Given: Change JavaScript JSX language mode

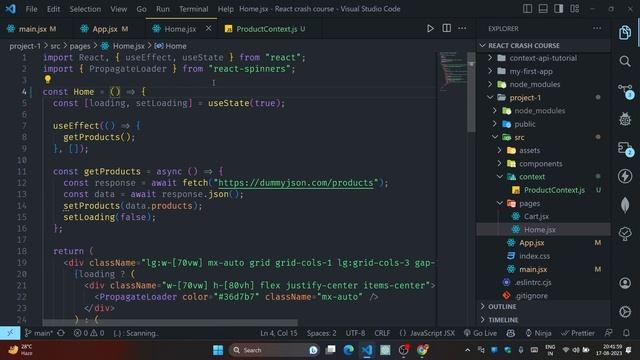Looking at the screenshot, I should (427, 333).
